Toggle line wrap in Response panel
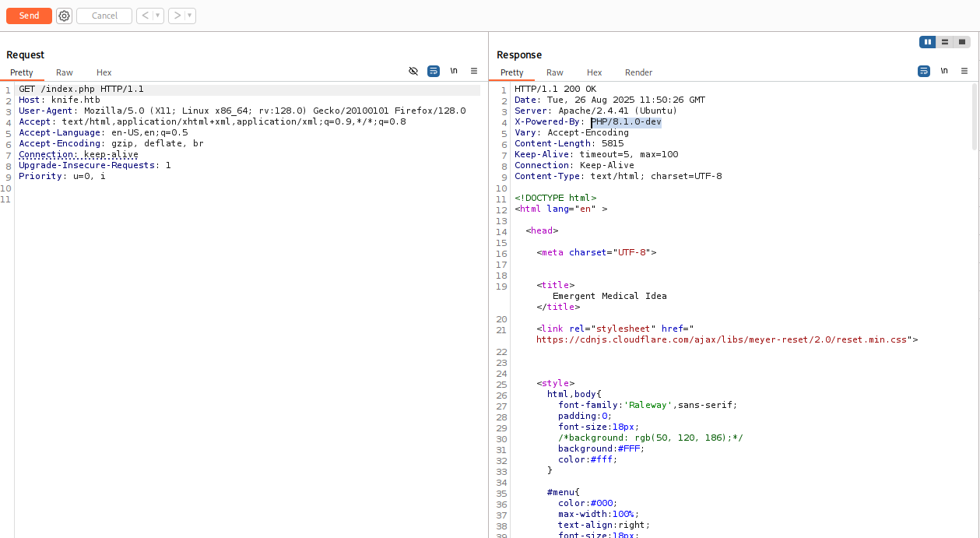This screenshot has height=538, width=980. coord(924,71)
